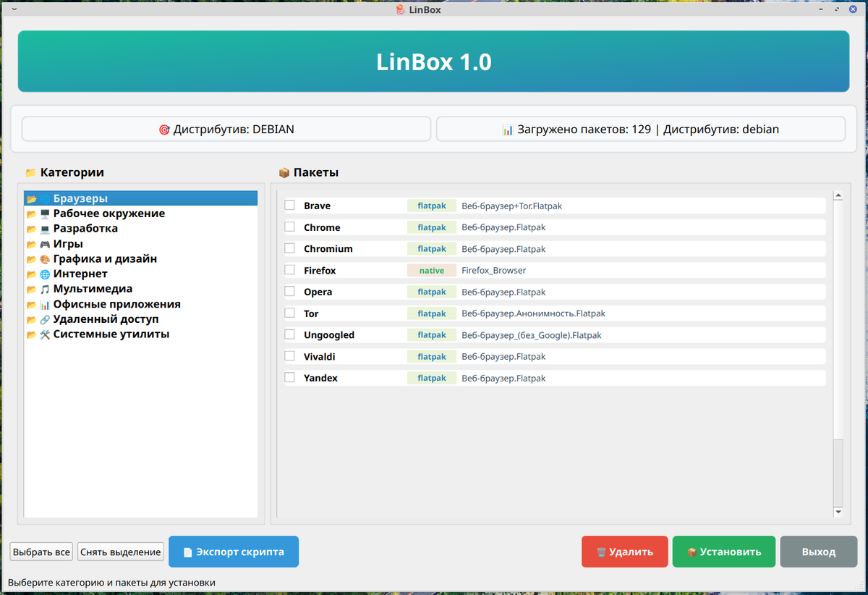Image resolution: width=868 pixels, height=595 pixels.
Task: Click the Загружено пакетов: 129 status field
Action: 641,130
